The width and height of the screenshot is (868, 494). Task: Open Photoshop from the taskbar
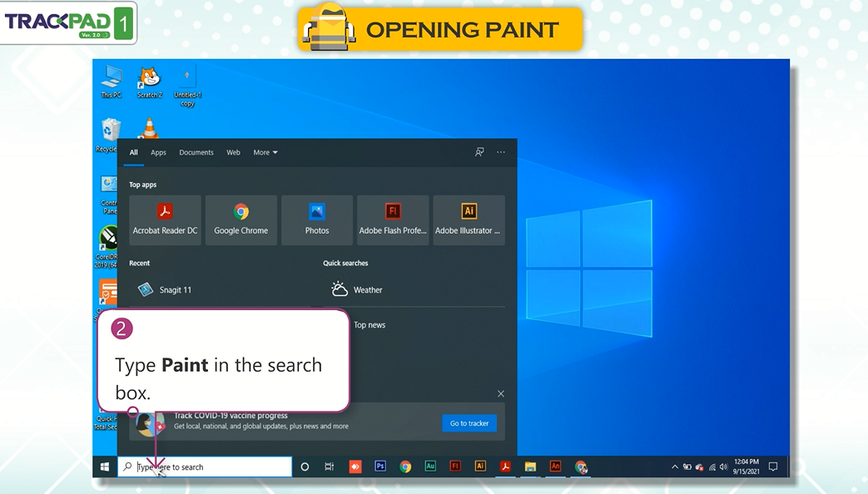pyautogui.click(x=379, y=467)
